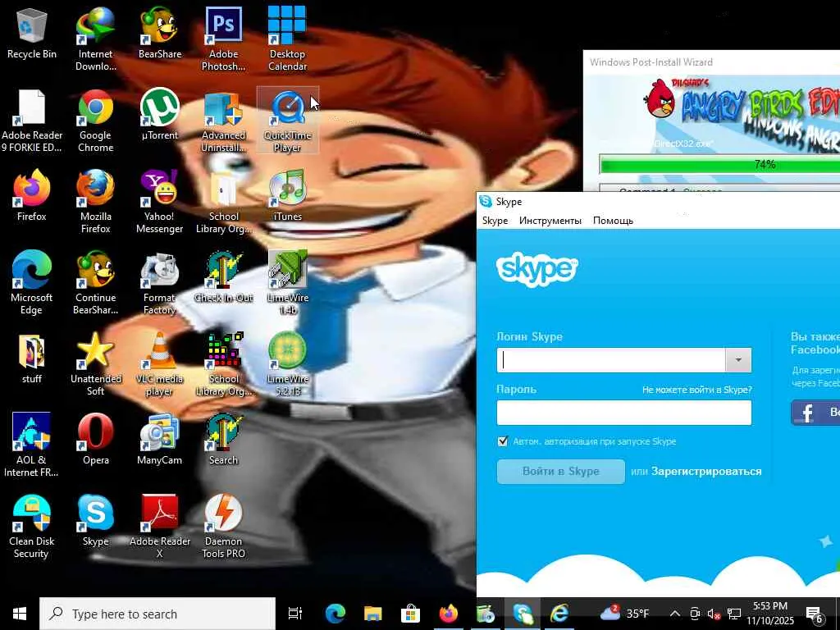The image size is (840, 630).
Task: Open Adobe Reader 9 FORKIE ED shortcut
Action: pyautogui.click(x=32, y=120)
